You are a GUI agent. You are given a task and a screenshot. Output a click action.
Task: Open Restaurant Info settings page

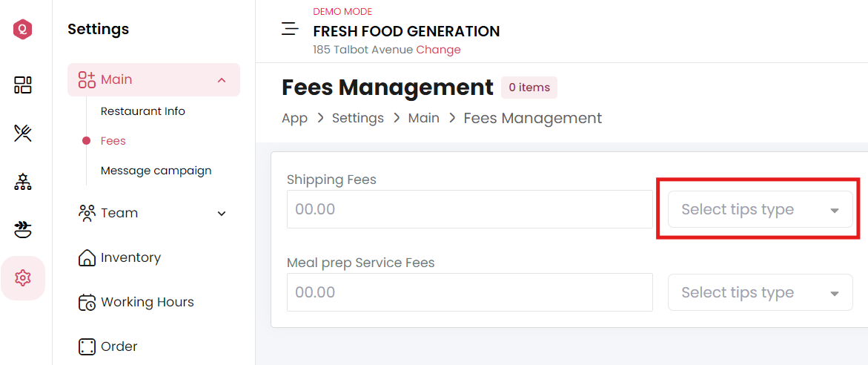[x=143, y=111]
